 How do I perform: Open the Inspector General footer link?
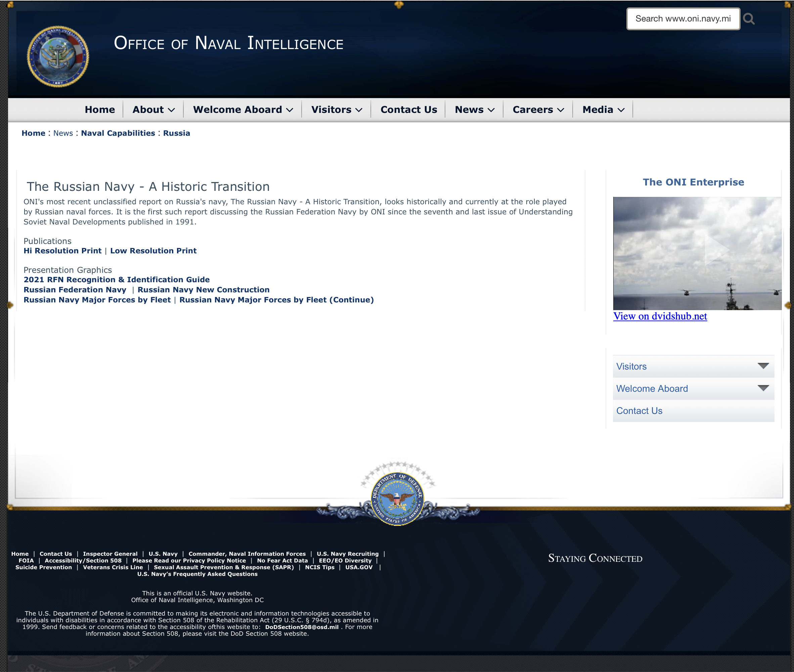[x=110, y=554]
